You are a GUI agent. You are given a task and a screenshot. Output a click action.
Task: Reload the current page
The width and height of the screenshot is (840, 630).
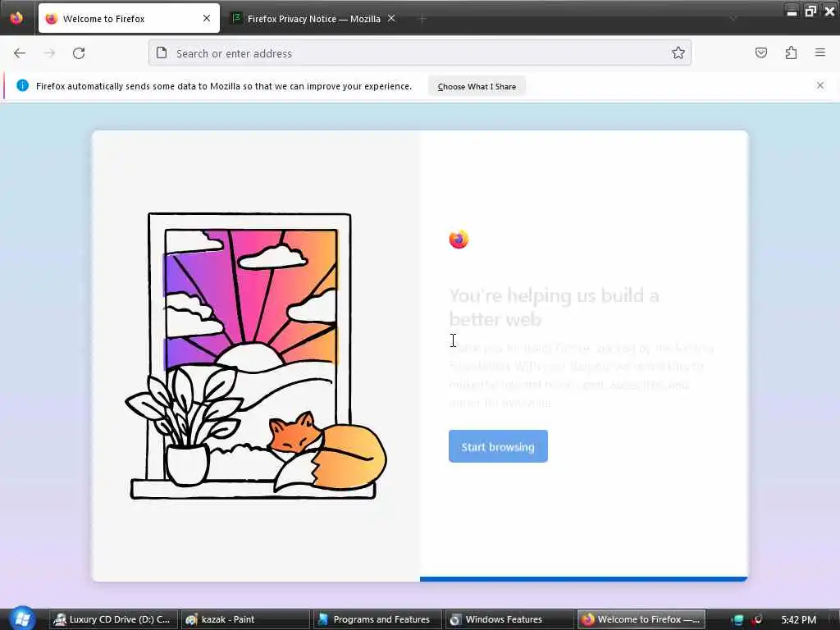(79, 53)
